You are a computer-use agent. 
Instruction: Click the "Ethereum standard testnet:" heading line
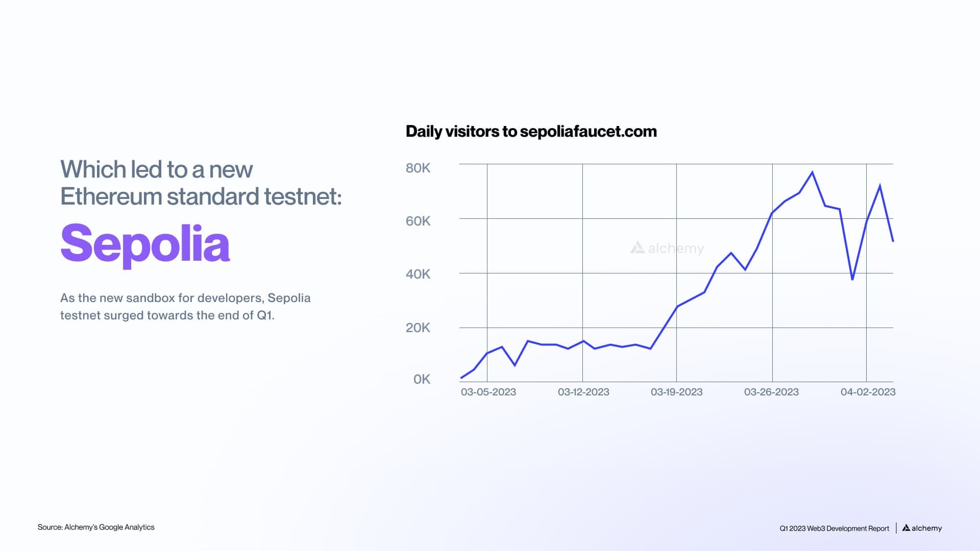[x=201, y=196]
